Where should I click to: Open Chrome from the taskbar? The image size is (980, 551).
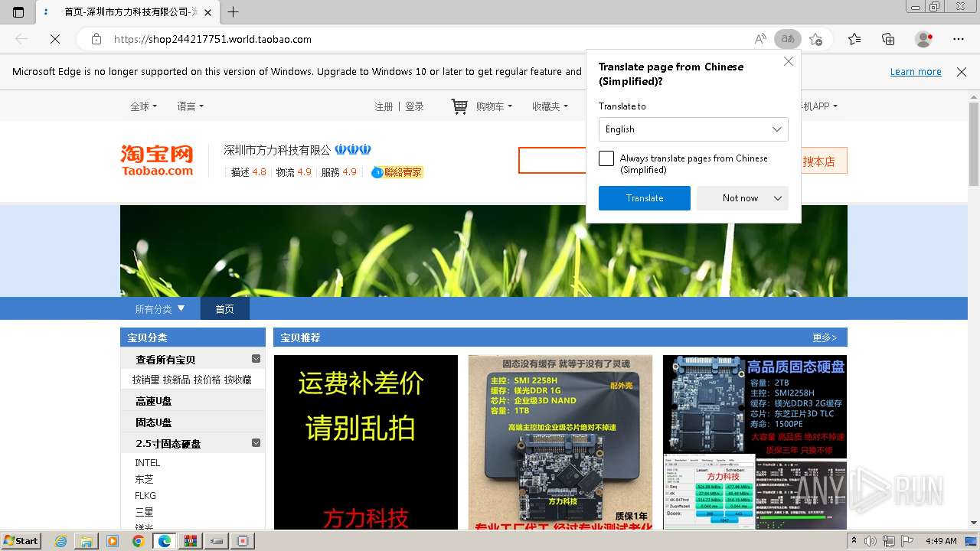pyautogui.click(x=138, y=541)
